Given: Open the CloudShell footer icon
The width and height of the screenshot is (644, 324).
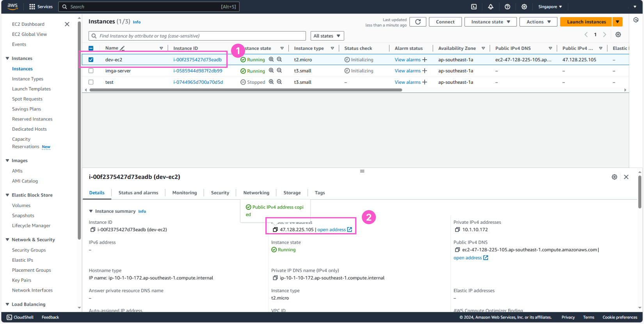Looking at the screenshot, I should 9,317.
